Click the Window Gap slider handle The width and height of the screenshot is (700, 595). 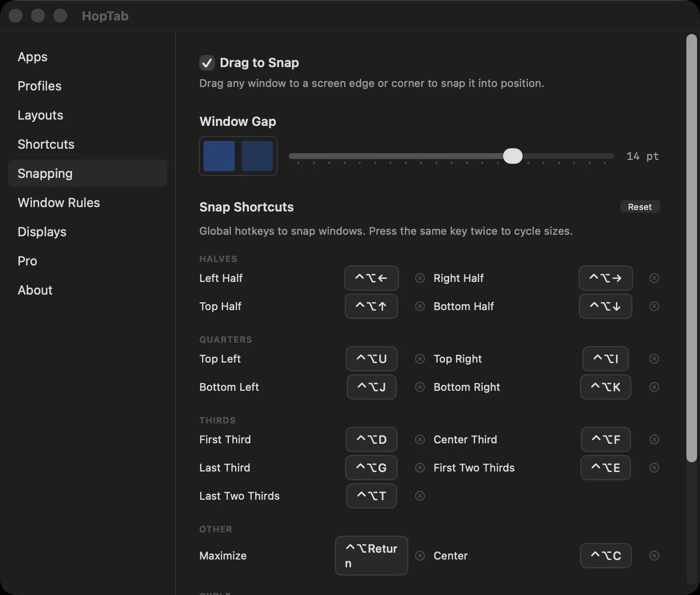coord(512,156)
